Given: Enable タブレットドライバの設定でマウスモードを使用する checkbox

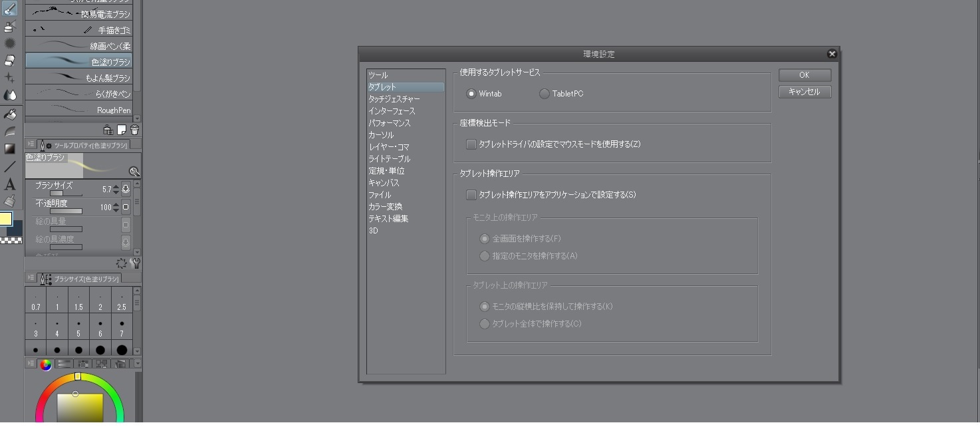Looking at the screenshot, I should [x=471, y=144].
